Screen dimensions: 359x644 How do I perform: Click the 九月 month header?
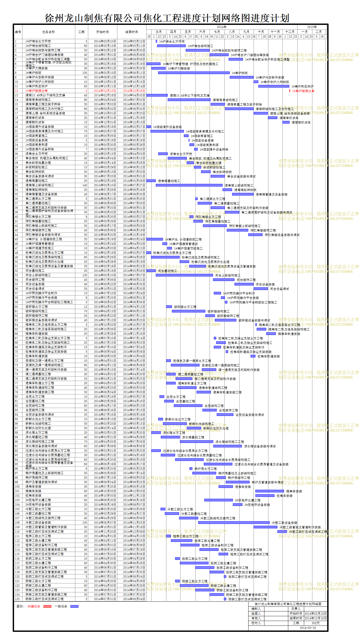coord(246,31)
